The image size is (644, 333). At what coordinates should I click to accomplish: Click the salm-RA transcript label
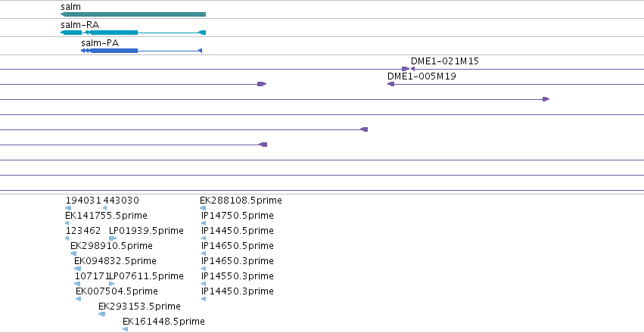click(79, 25)
